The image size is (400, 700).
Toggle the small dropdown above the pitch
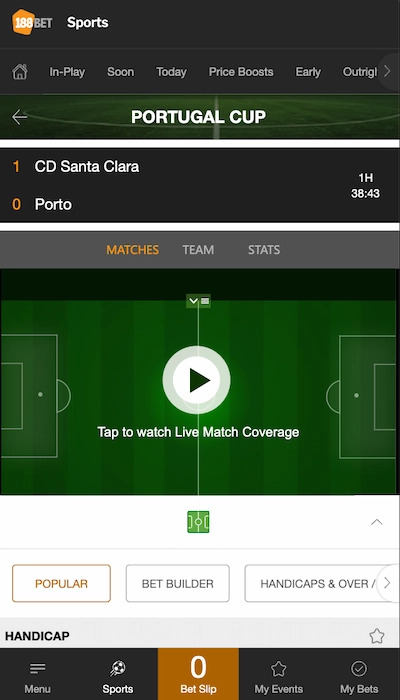pos(198,301)
